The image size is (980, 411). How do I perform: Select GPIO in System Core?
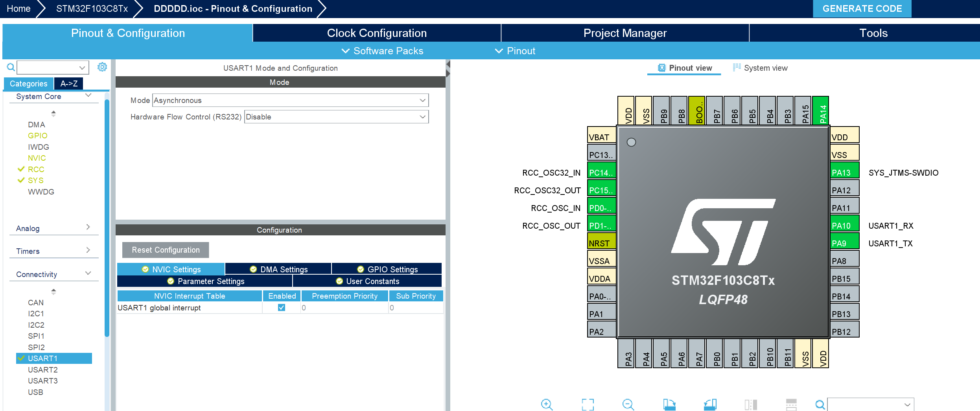click(38, 136)
